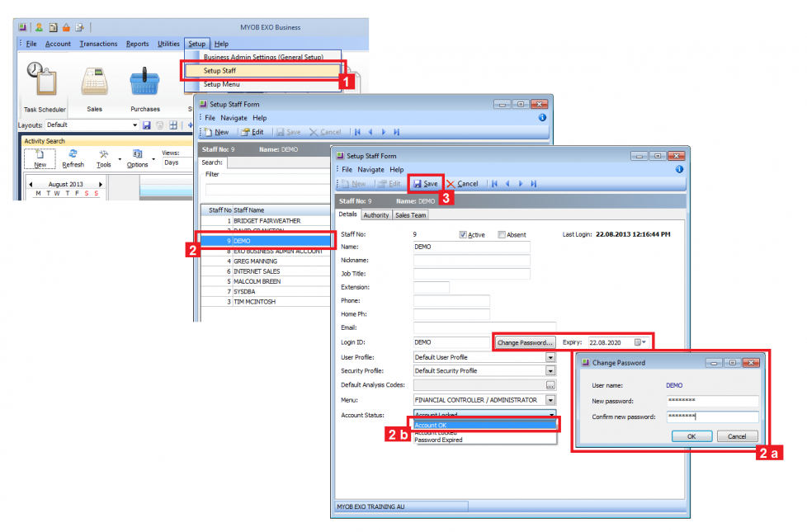Open the Utilities menu
This screenshot has height=532, width=807.
coord(168,44)
